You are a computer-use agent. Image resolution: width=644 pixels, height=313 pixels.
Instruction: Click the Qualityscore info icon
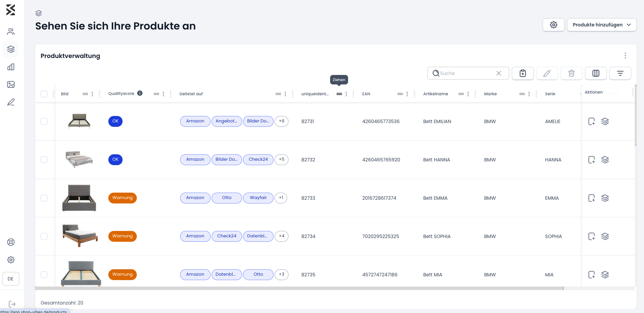pyautogui.click(x=140, y=93)
